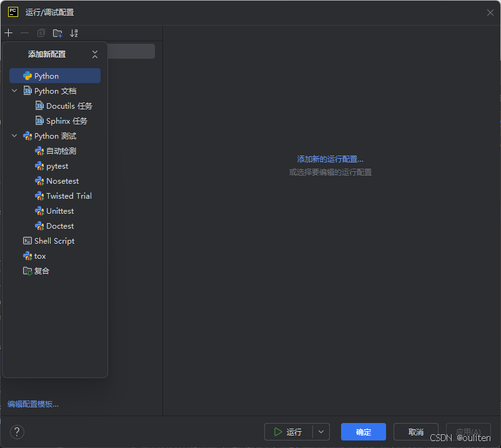Image resolution: width=501 pixels, height=448 pixels.
Task: Click the Python 文档 RST icon
Action: (x=27, y=91)
